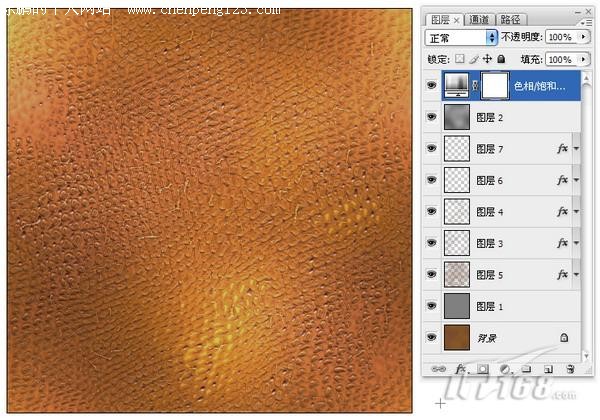Create a new layer group with folder icon
Screen dimensions: 600x420
pos(525,369)
